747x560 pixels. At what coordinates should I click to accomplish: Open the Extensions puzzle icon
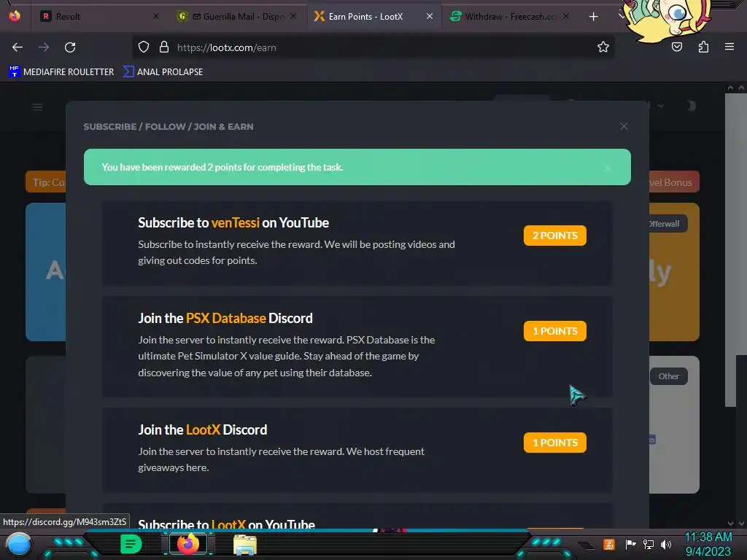click(703, 47)
